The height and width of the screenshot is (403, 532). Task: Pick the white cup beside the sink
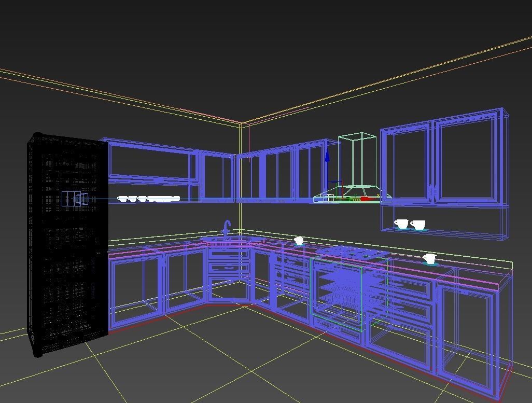[x=299, y=241]
